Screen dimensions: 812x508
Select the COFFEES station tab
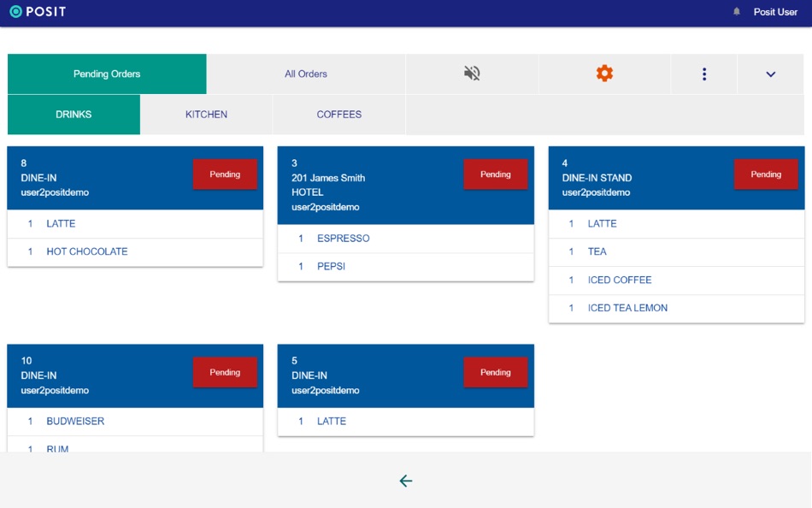338,114
